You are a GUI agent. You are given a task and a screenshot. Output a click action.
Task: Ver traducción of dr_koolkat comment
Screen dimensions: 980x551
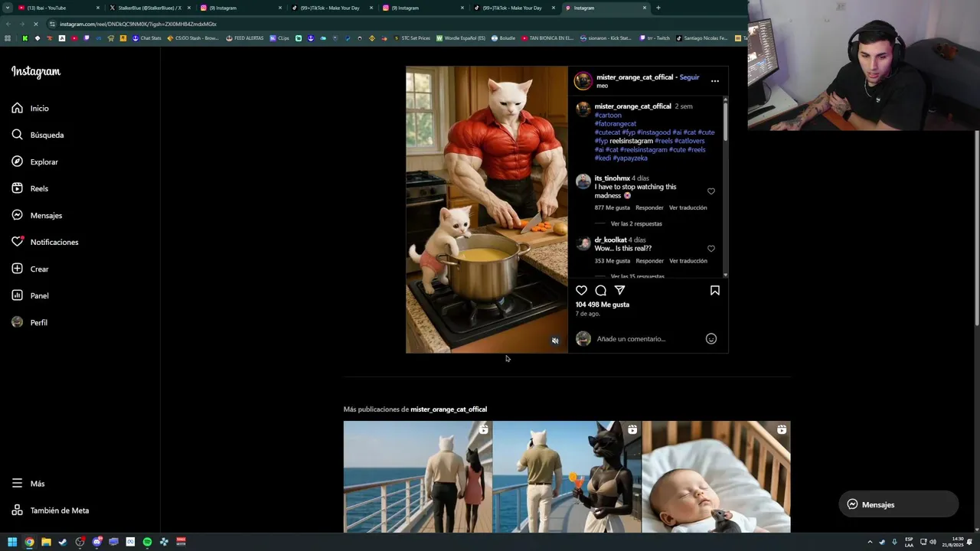pos(688,261)
